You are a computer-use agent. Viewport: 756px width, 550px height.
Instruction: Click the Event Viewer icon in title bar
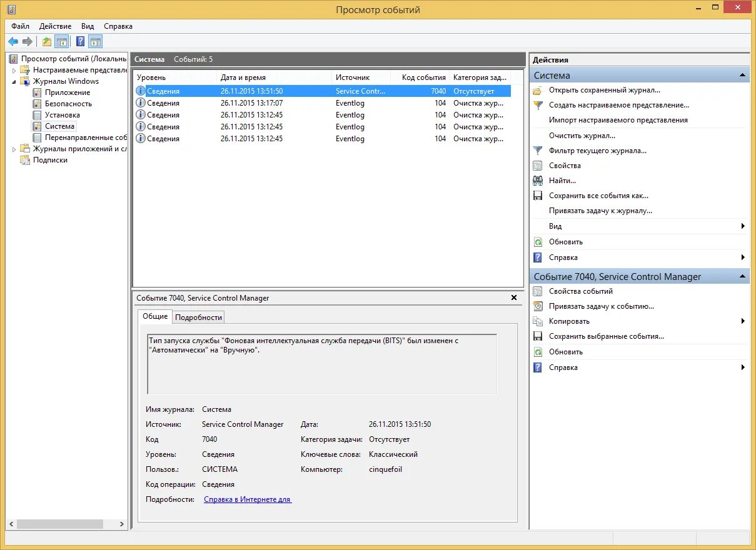tap(12, 9)
